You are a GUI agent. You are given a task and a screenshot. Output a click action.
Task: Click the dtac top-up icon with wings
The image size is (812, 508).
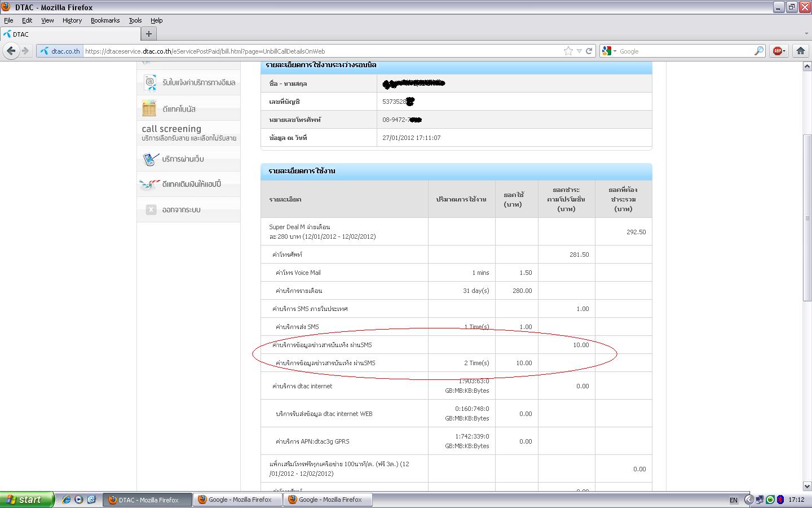[149, 184]
